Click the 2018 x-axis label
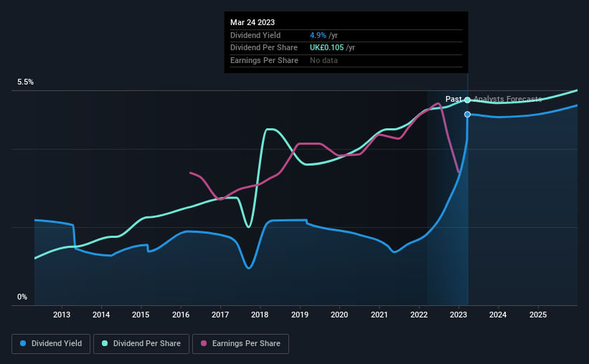 (260, 315)
